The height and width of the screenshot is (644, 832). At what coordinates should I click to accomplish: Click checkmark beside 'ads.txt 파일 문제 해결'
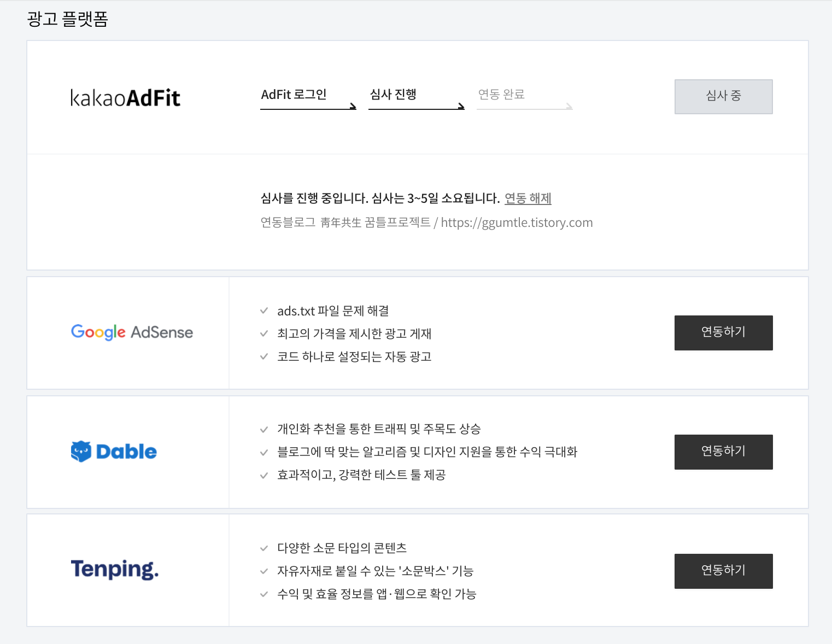point(264,311)
